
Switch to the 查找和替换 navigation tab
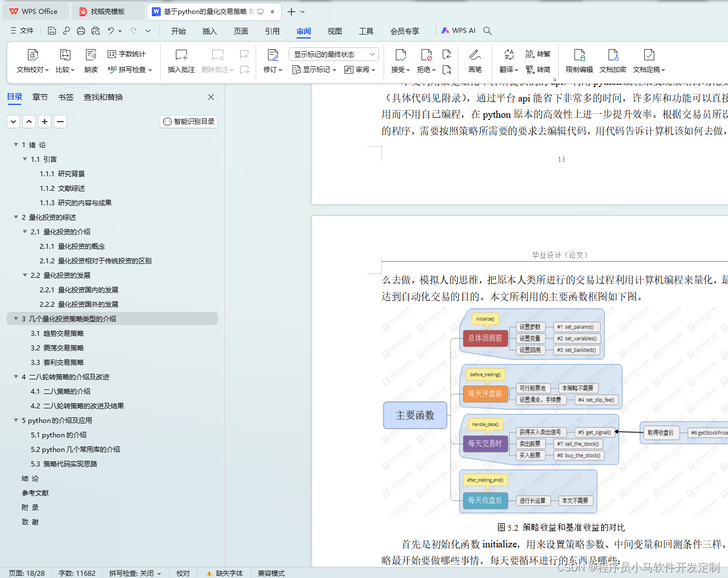(103, 97)
